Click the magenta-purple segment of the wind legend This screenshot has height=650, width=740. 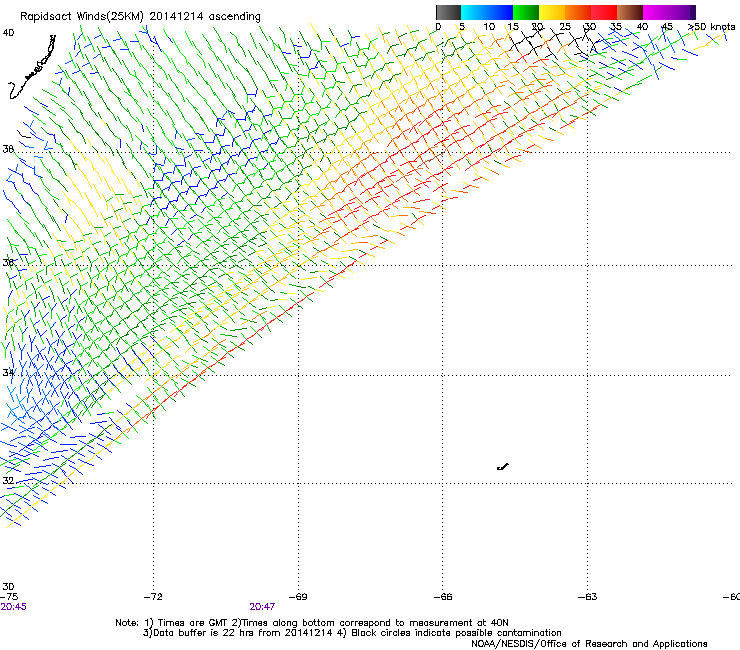669,12
